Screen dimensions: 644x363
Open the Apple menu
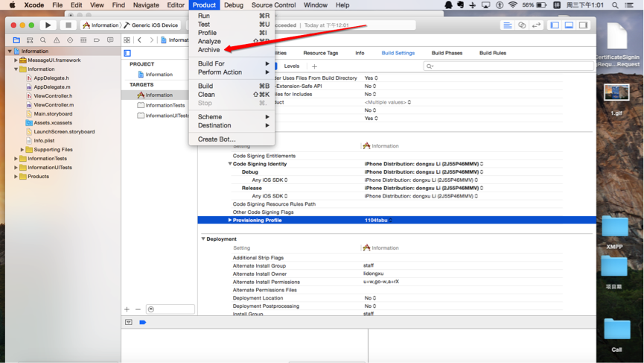coord(13,5)
